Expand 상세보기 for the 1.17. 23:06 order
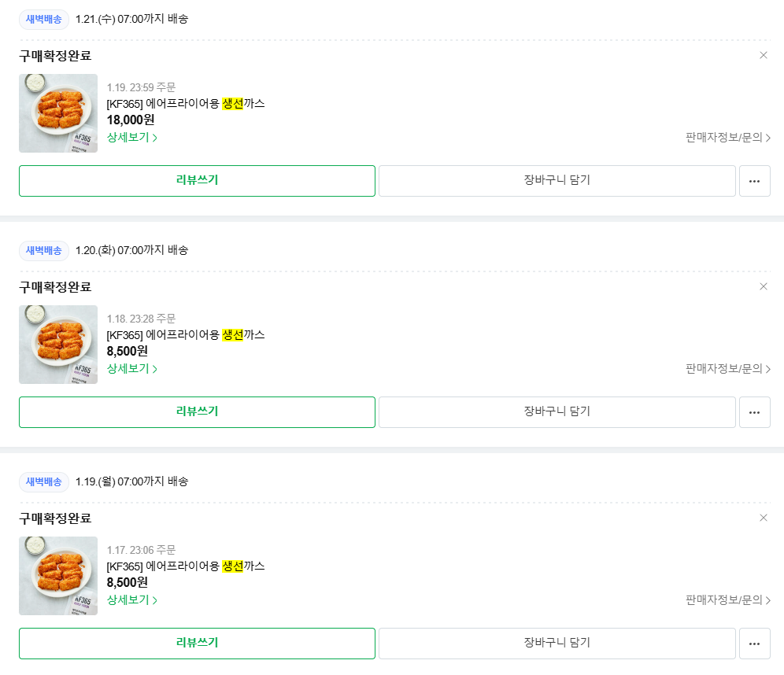784x675 pixels. (x=132, y=600)
